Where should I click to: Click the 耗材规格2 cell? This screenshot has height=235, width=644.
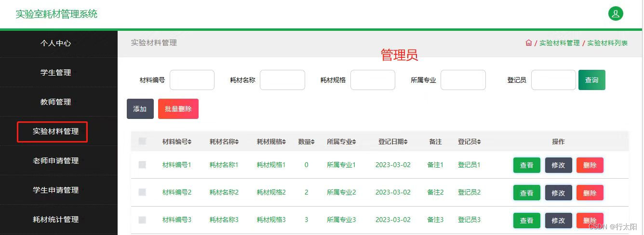coord(271,192)
